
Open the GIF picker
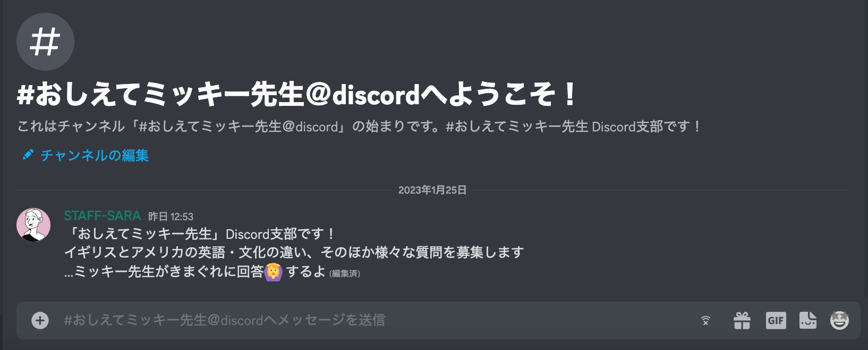click(x=776, y=320)
